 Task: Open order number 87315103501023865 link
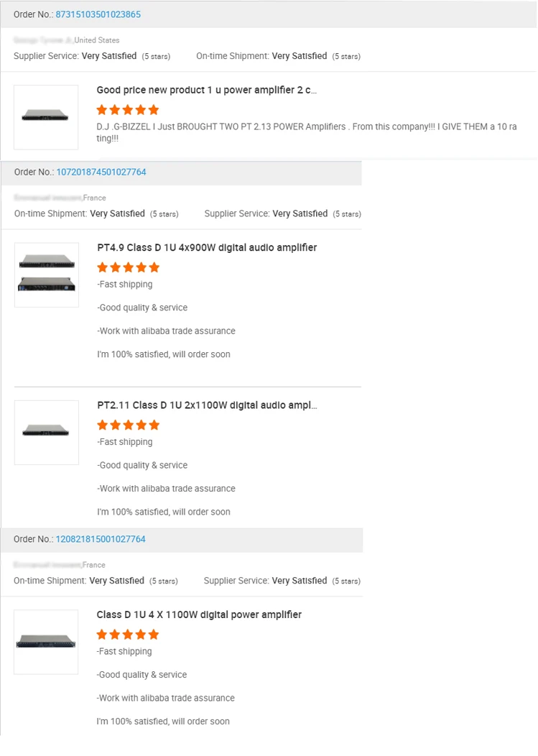point(98,14)
